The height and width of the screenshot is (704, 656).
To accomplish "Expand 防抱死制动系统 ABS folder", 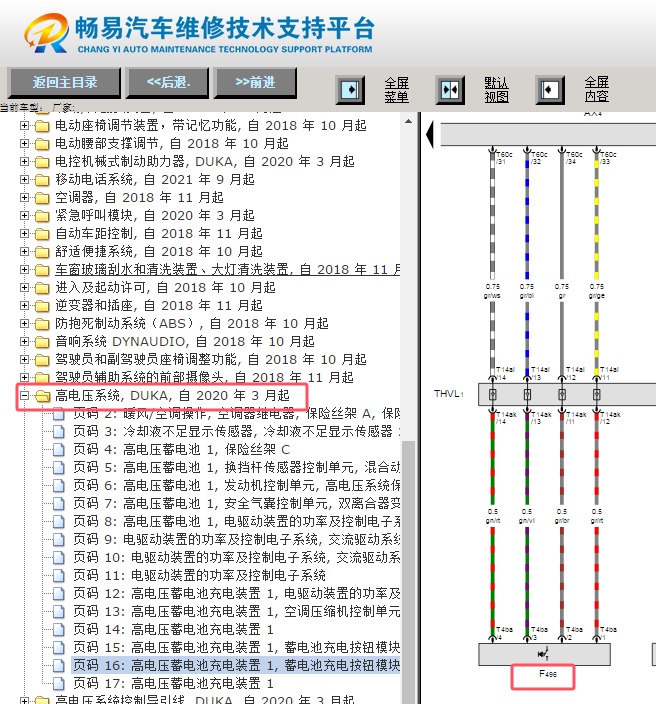I will [25, 323].
